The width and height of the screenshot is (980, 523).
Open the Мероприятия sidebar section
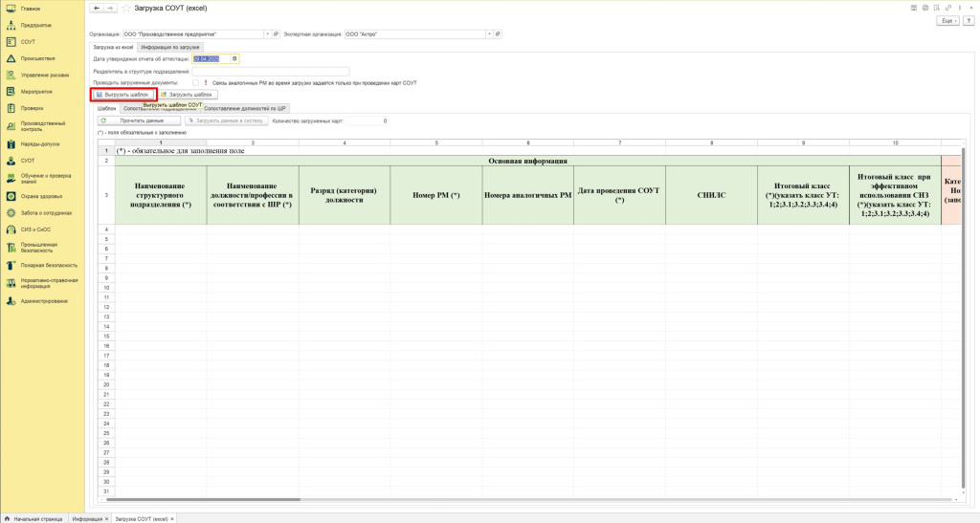tap(36, 92)
